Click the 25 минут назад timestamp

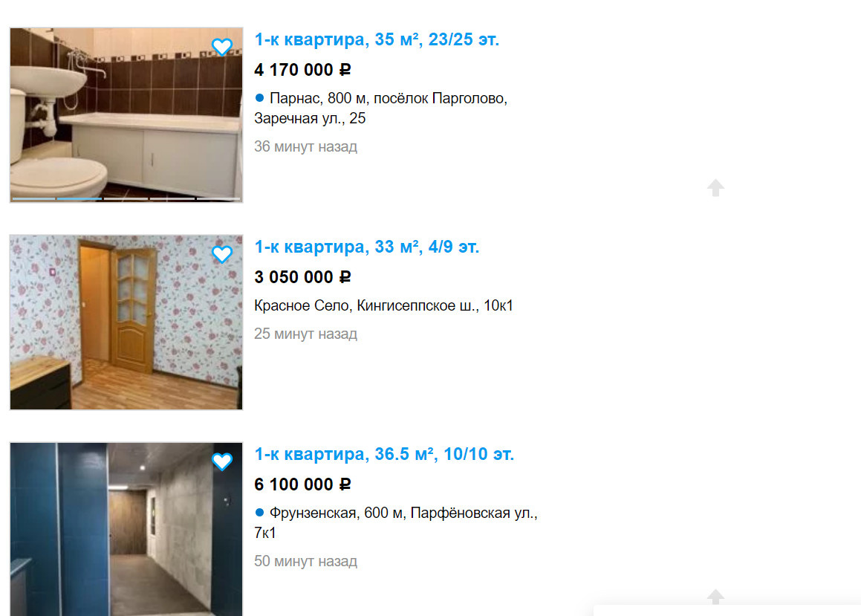pyautogui.click(x=305, y=334)
